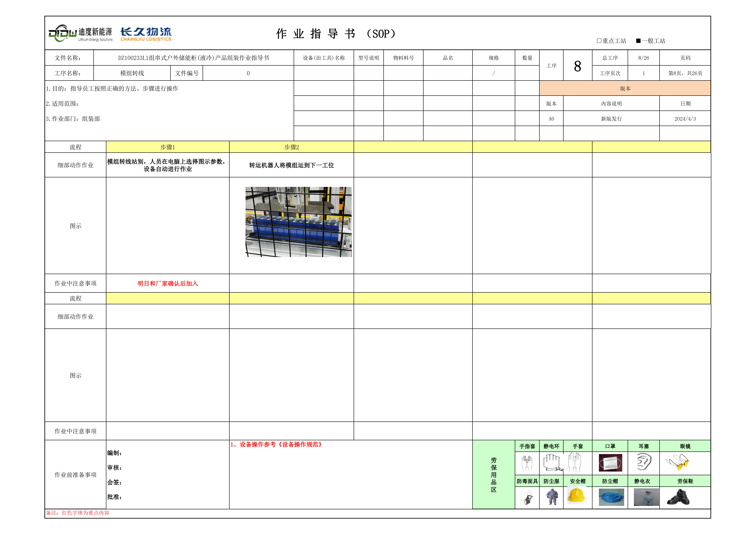This screenshot has width=756, height=535.
Task: Click the black safety shoes icon
Action: (678, 497)
